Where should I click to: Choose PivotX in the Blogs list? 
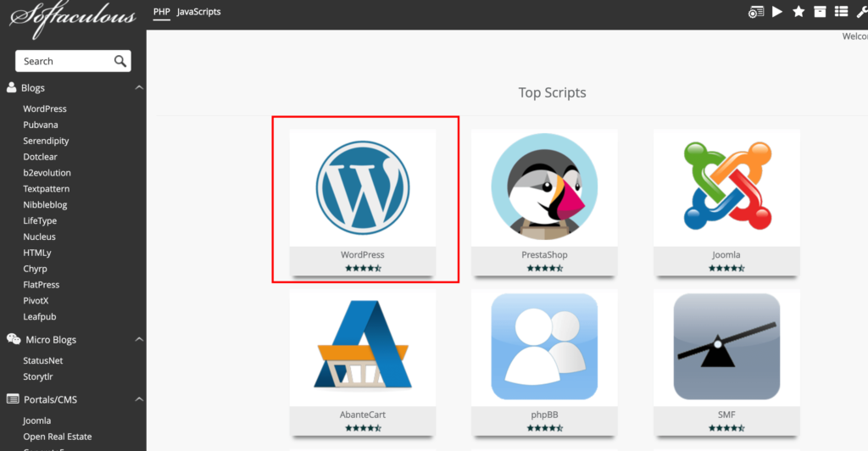point(36,300)
